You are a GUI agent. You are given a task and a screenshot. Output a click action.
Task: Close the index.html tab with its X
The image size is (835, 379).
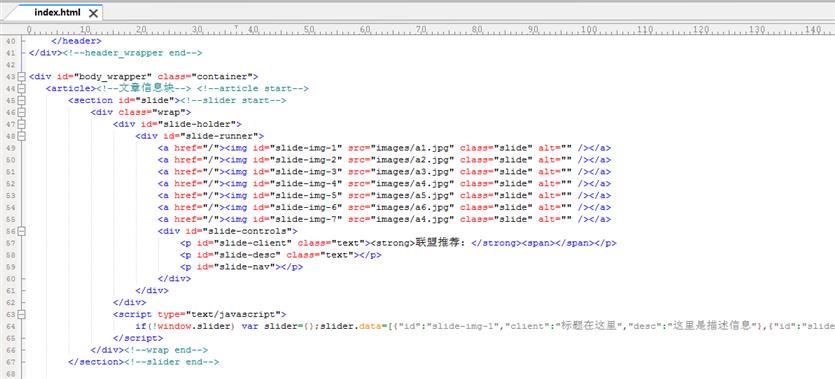click(x=93, y=13)
